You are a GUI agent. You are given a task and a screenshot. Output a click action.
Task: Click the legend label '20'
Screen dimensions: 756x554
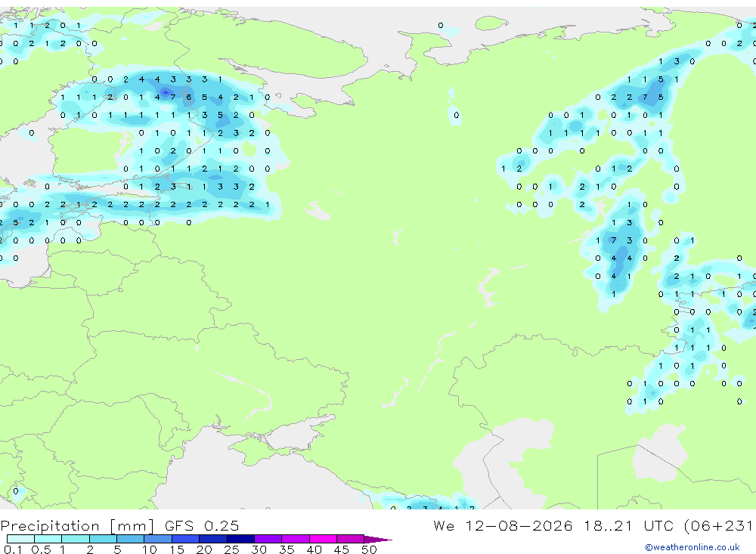[x=204, y=549]
